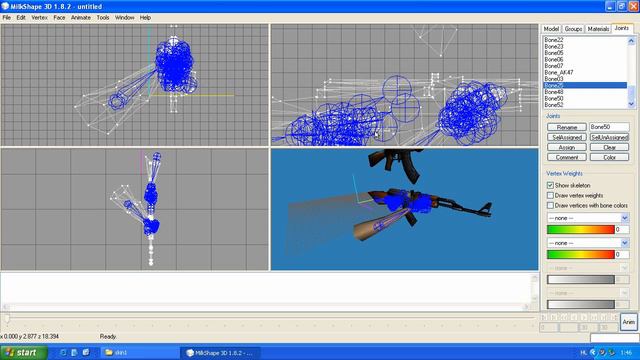This screenshot has width=640, height=360.
Task: Select Bone50 in the joints list
Action: coord(585,98)
